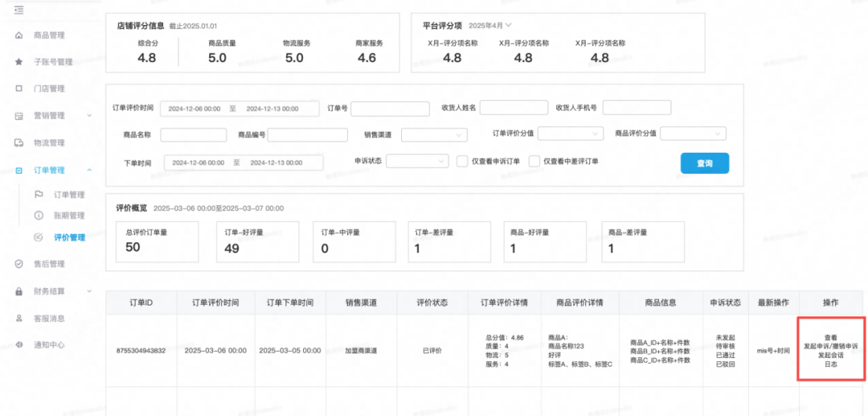Select 评价管理 in the sidebar submenu
The width and height of the screenshot is (868, 416).
pyautogui.click(x=69, y=237)
